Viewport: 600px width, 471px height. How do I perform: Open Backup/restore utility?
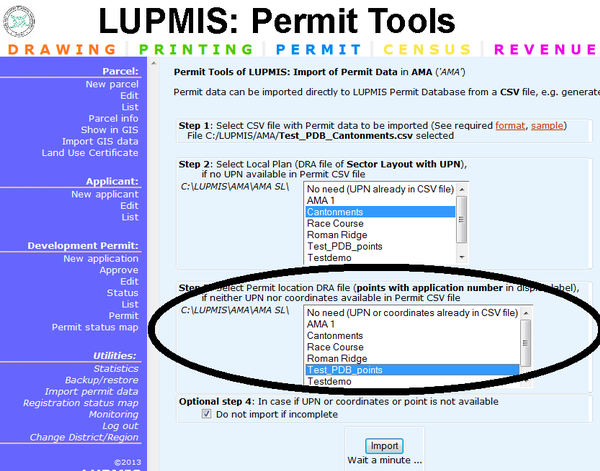pos(101,380)
